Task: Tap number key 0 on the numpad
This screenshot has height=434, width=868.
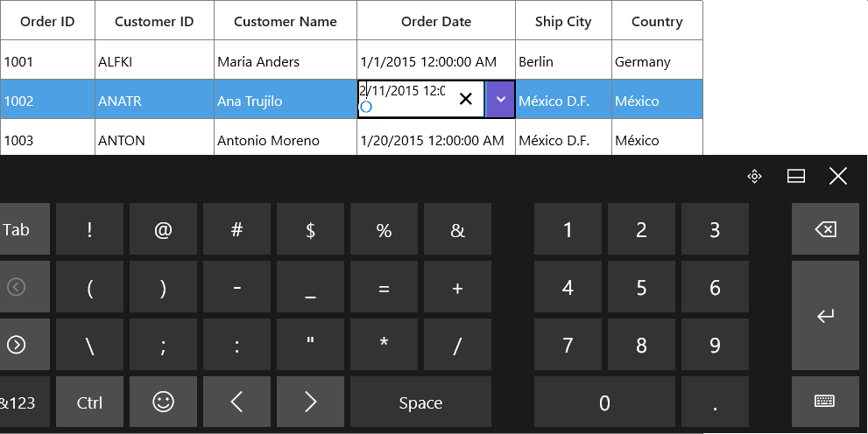Action: [x=604, y=402]
